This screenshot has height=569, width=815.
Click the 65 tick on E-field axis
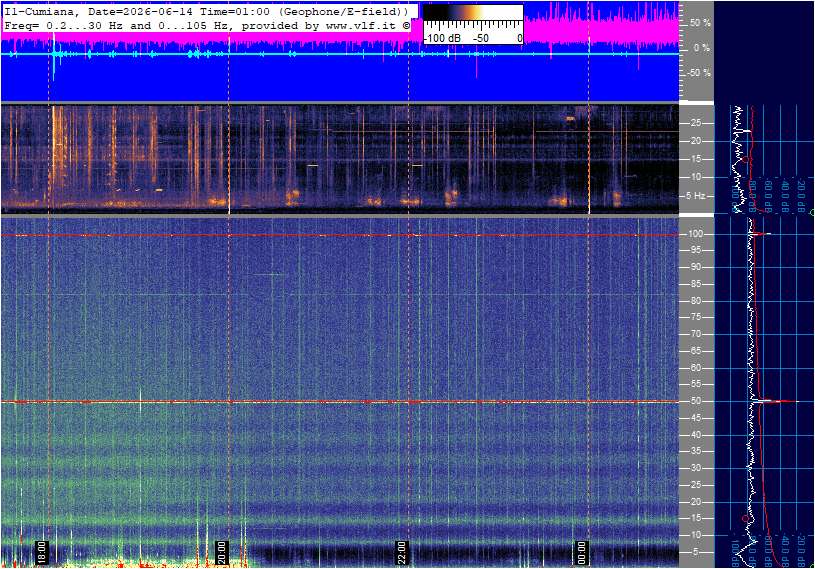click(695, 351)
